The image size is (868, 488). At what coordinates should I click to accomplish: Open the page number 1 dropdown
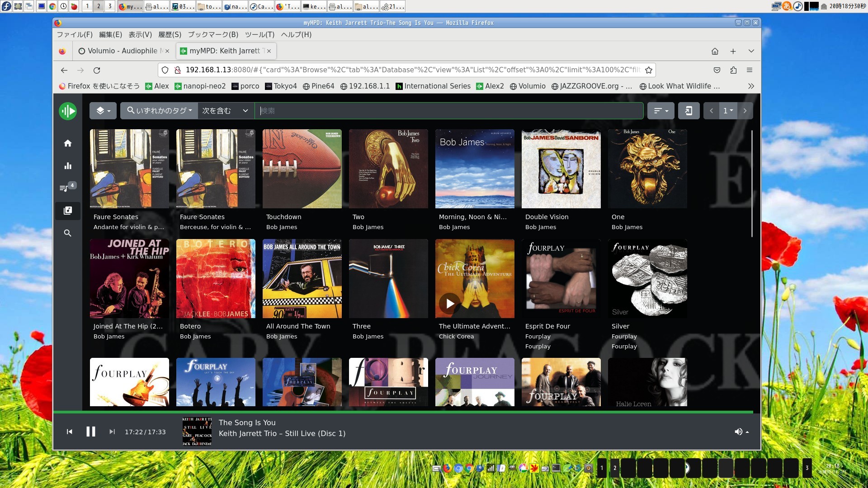click(x=728, y=110)
